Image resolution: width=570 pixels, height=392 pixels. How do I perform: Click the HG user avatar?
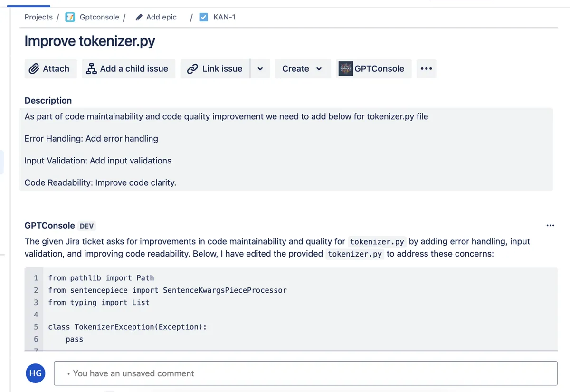point(36,373)
